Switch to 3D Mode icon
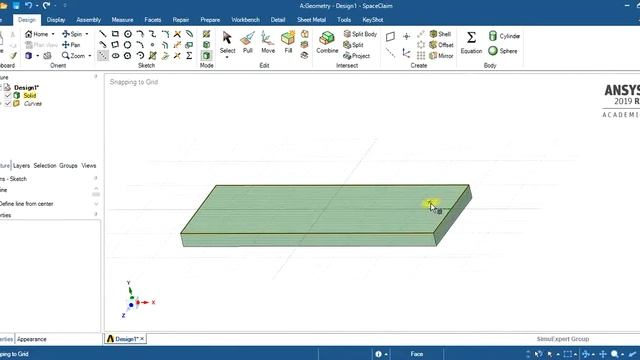Image resolution: width=640 pixels, height=360 pixels. tap(207, 56)
